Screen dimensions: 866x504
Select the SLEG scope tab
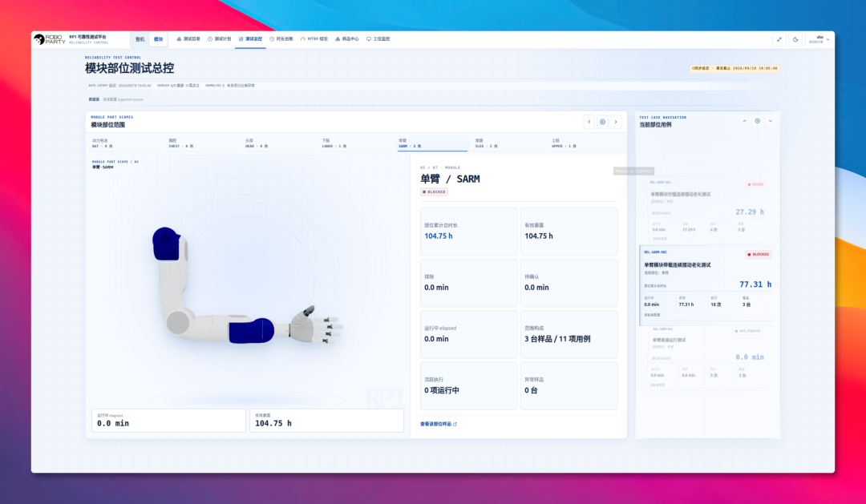click(509, 143)
